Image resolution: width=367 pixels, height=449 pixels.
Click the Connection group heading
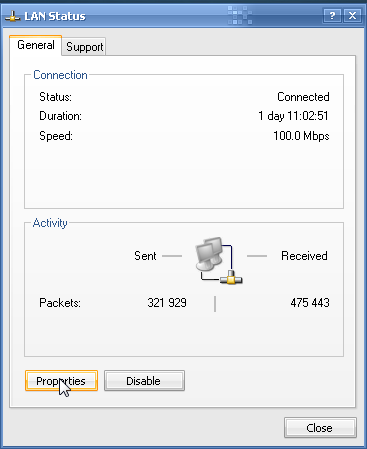click(60, 75)
